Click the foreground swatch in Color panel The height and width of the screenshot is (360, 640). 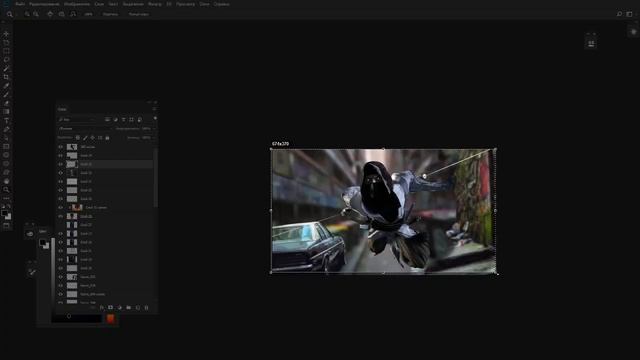pos(42,243)
